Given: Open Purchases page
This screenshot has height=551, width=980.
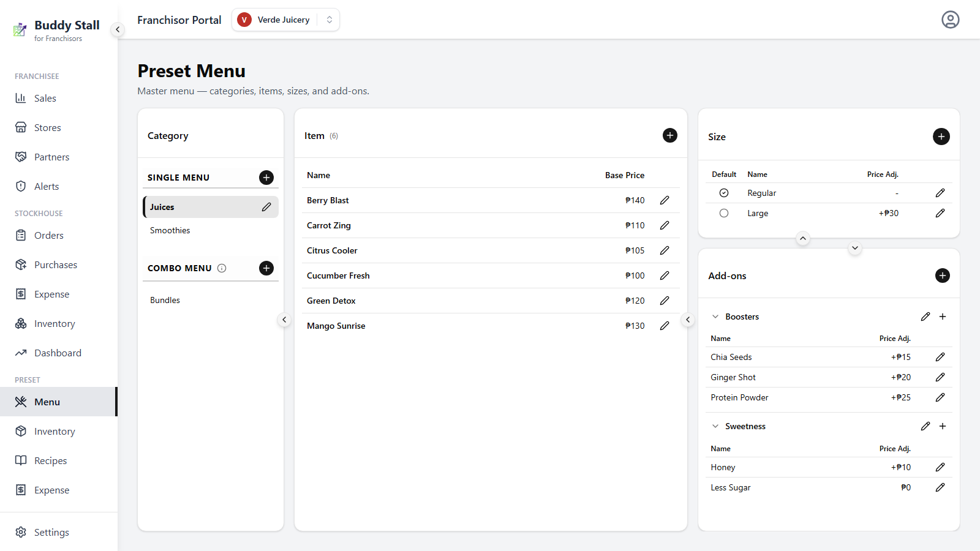Looking at the screenshot, I should point(59,264).
